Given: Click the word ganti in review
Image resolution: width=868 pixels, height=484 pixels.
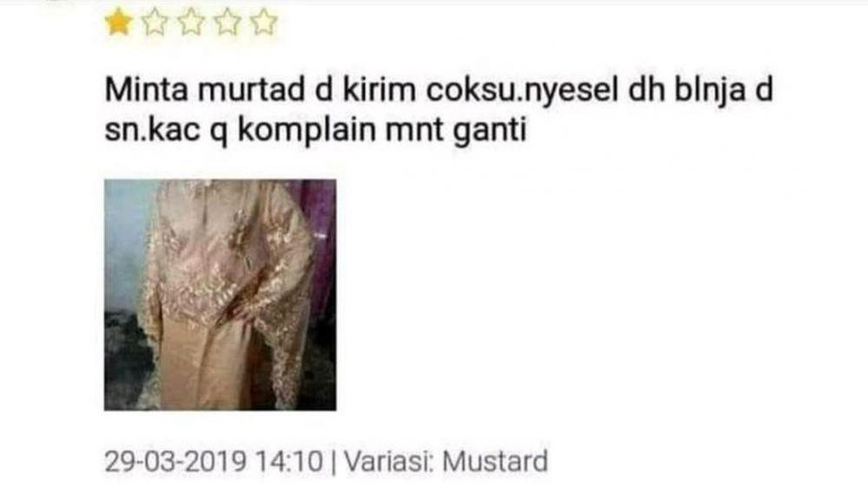Looking at the screenshot, I should [490, 133].
